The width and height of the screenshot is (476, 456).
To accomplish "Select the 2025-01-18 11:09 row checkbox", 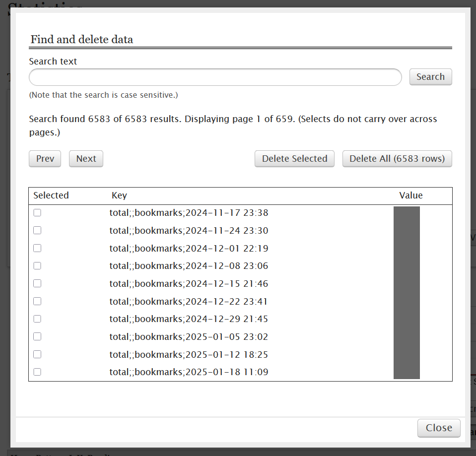I will [37, 372].
